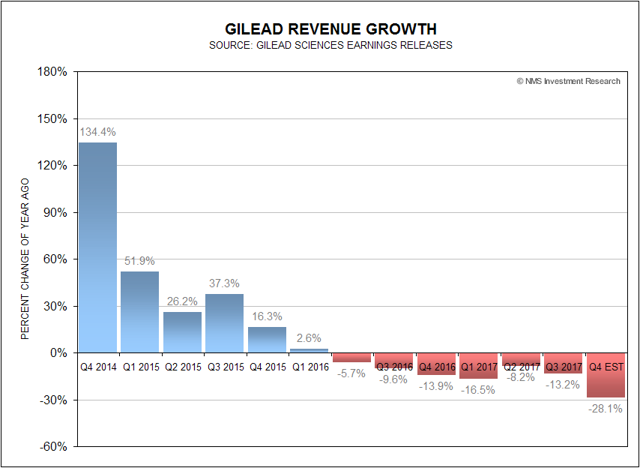Click the -13.9% data label

tap(436, 386)
